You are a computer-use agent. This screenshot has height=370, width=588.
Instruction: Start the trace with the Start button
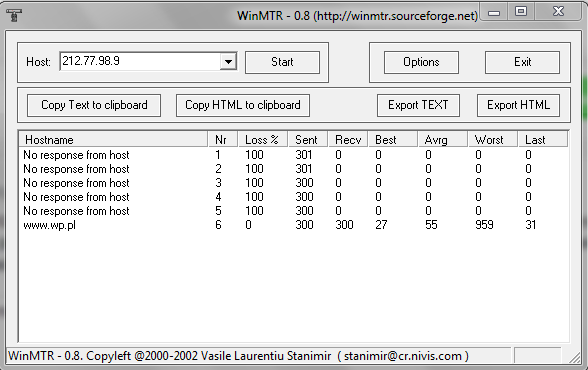click(x=282, y=62)
